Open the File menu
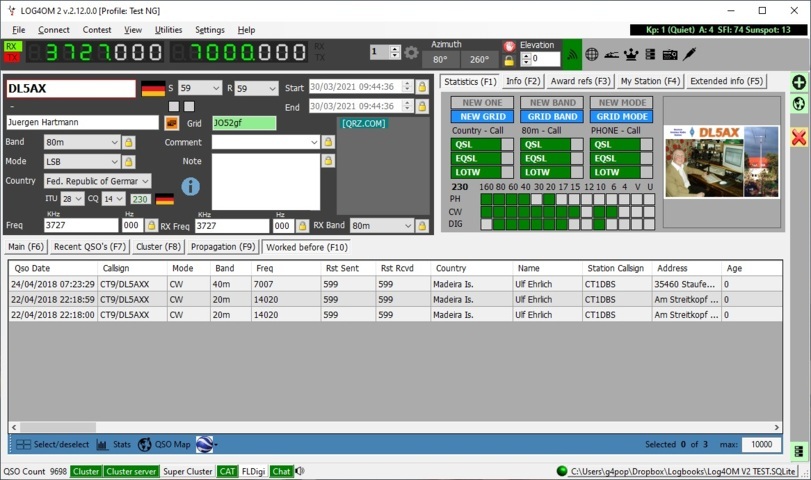 [19, 30]
